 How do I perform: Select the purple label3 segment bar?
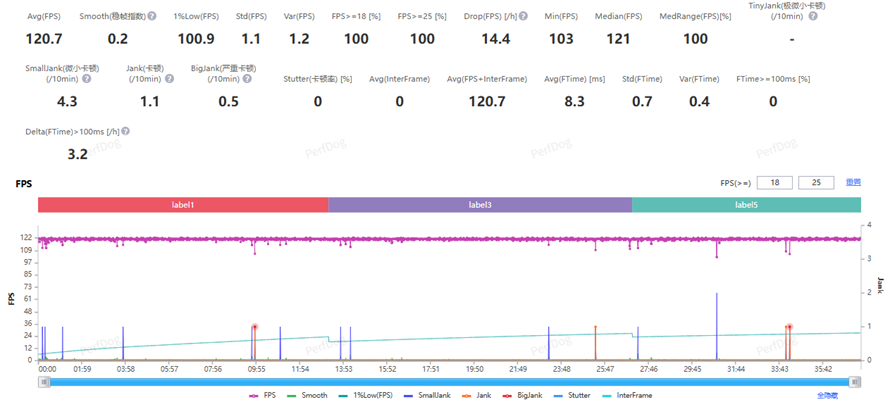480,205
